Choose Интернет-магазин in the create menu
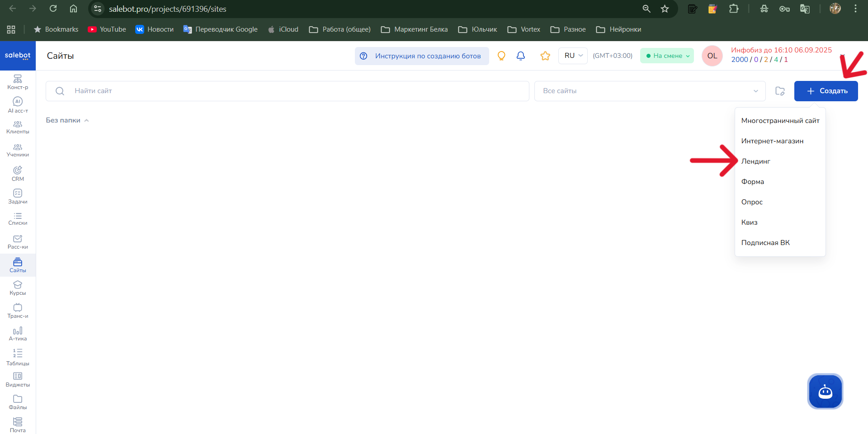This screenshot has height=434, width=868. coord(773,141)
